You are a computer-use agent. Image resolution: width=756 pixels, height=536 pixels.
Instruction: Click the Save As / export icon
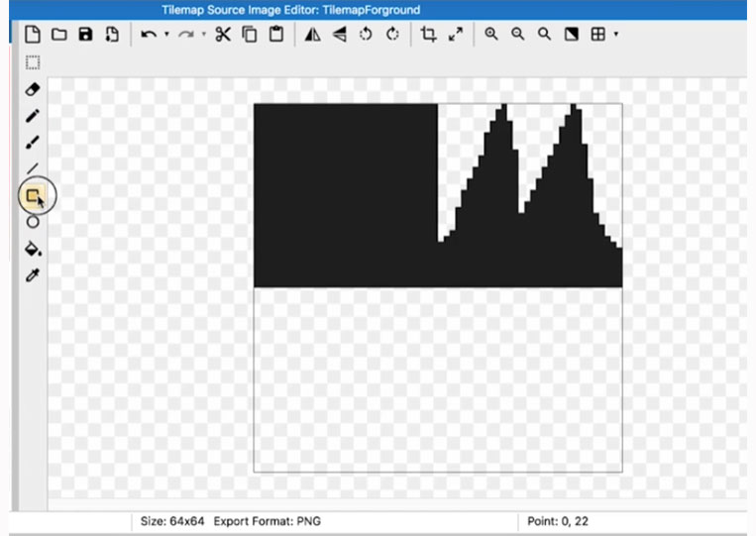tap(112, 35)
